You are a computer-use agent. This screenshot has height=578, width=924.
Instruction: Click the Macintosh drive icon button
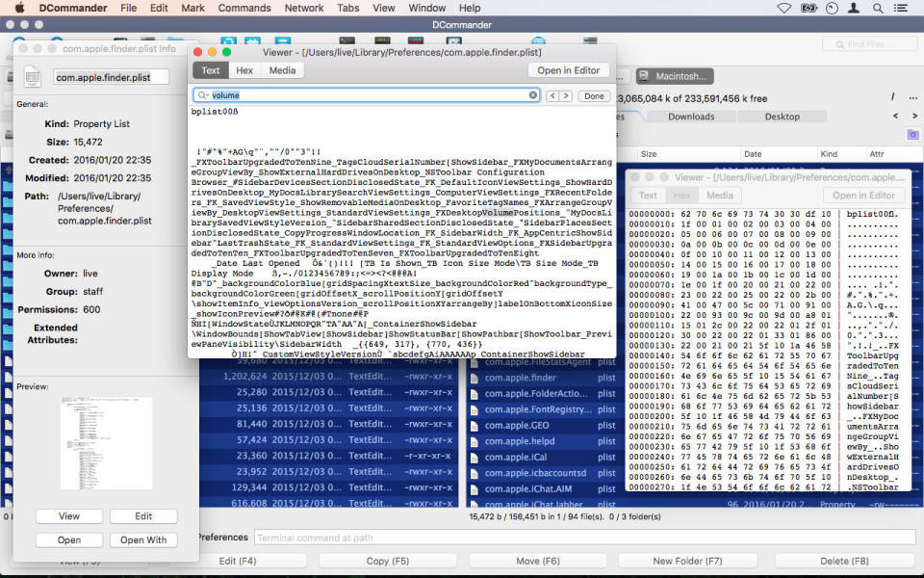(x=643, y=76)
